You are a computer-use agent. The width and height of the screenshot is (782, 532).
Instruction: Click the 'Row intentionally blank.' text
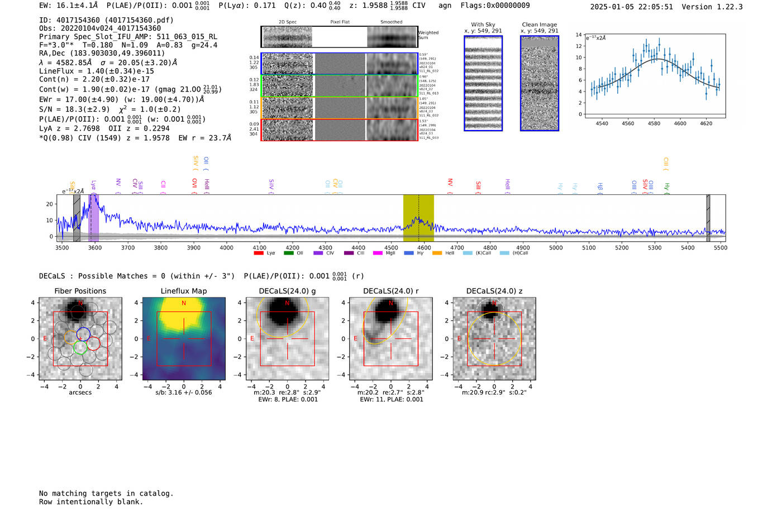point(91,502)
